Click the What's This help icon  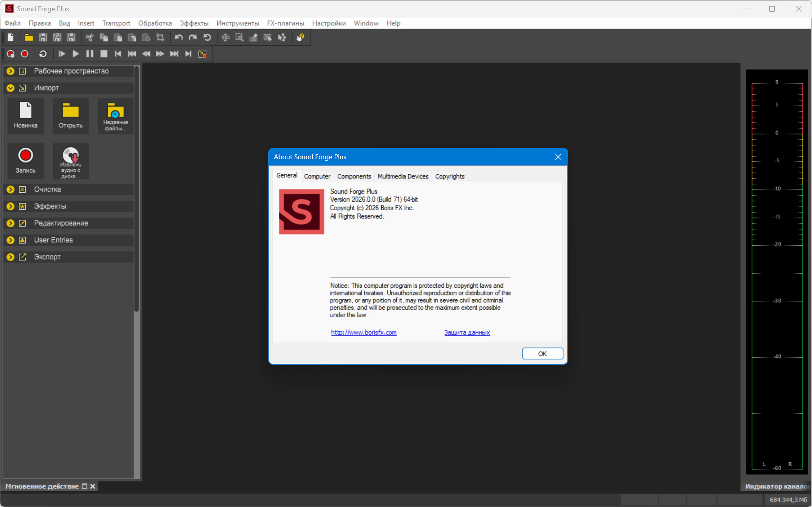coord(300,38)
